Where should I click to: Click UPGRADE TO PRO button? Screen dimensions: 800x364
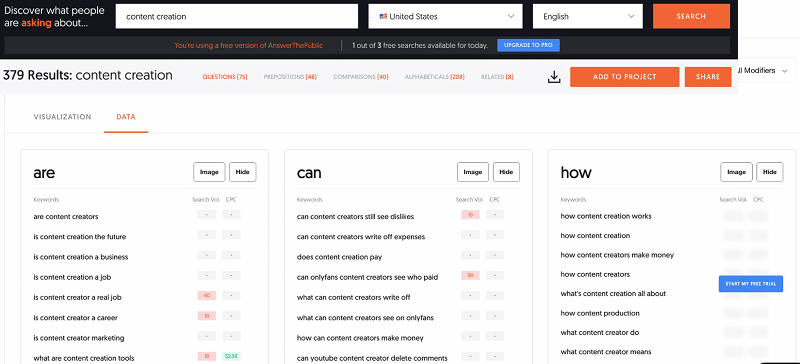pyautogui.click(x=529, y=45)
